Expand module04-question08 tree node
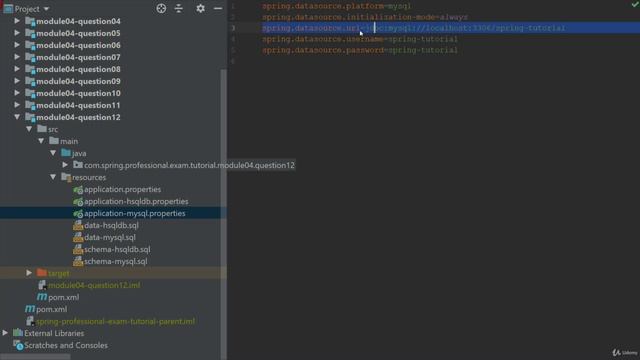This screenshot has height=360, width=640. 17,69
